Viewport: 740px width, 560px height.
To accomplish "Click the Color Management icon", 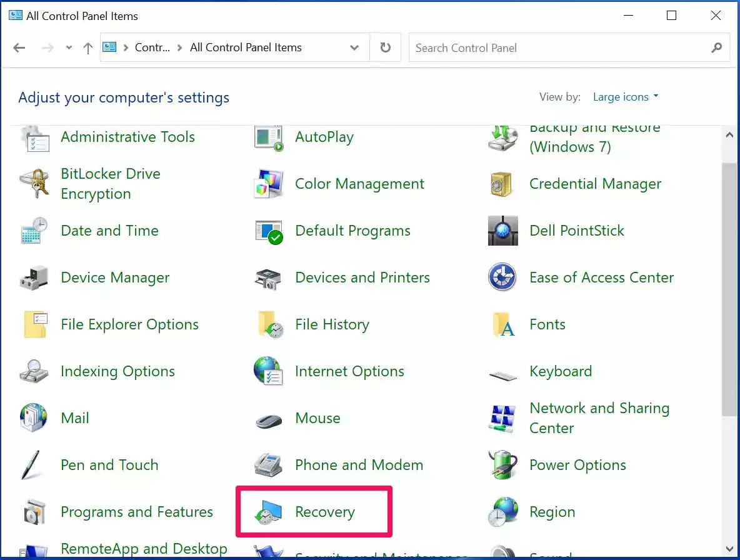I will point(269,184).
